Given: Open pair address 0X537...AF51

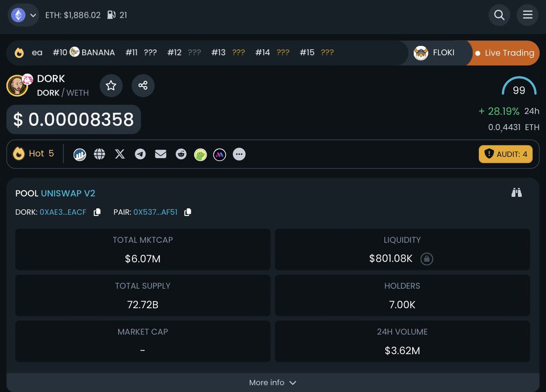Looking at the screenshot, I should click(155, 212).
